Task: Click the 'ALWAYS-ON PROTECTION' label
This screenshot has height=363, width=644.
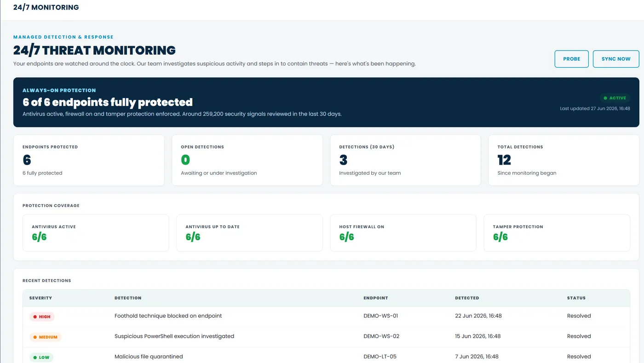Action: (x=59, y=90)
